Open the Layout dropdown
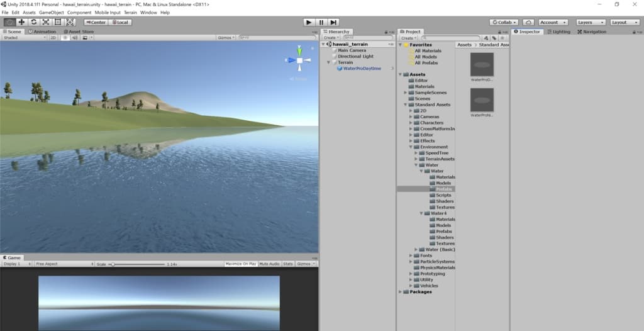644x331 pixels. click(625, 22)
